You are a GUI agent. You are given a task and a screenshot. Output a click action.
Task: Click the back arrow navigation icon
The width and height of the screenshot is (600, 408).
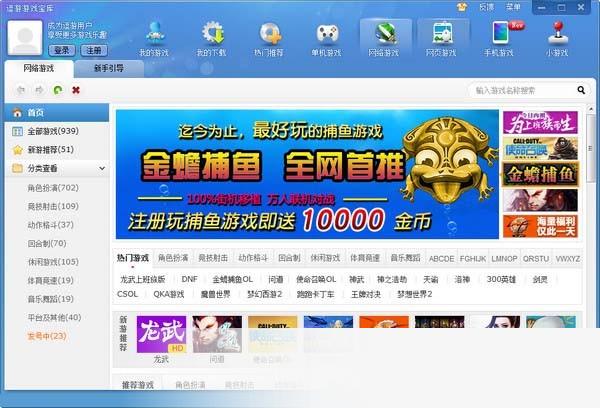click(21, 90)
